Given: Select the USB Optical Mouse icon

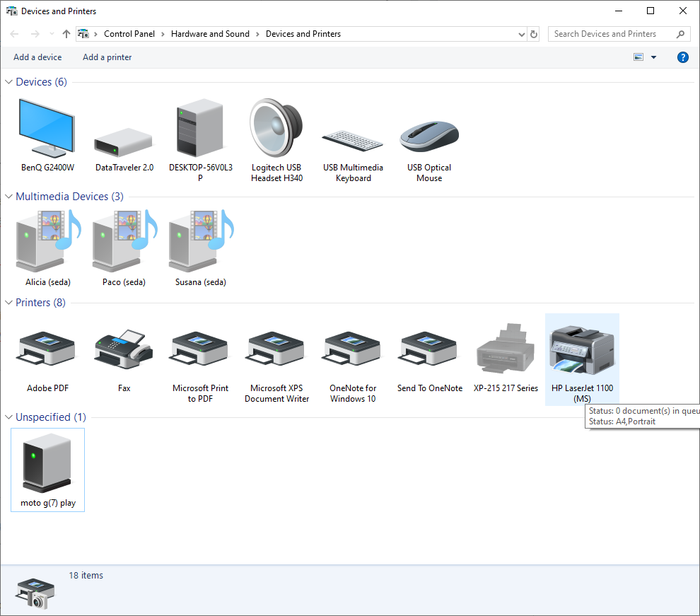Looking at the screenshot, I should click(429, 136).
